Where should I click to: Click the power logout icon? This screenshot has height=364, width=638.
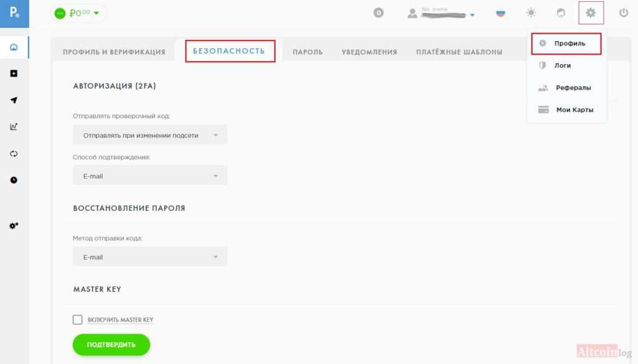tap(624, 12)
